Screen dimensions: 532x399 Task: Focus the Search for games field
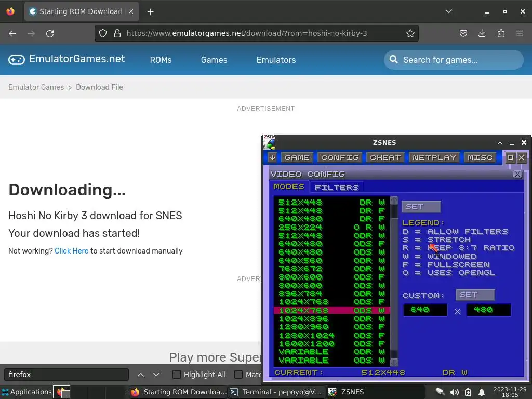(453, 60)
